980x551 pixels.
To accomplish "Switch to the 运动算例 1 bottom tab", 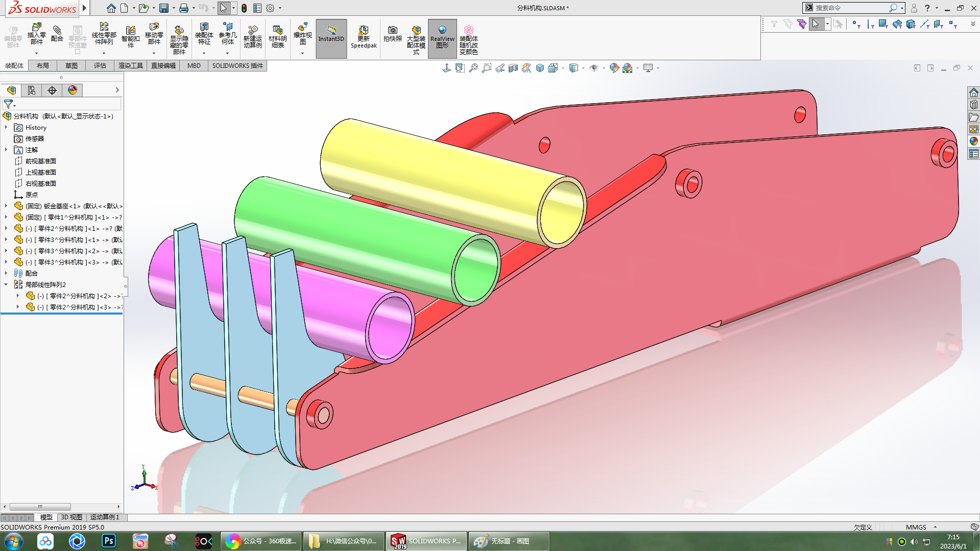I will coord(105,517).
